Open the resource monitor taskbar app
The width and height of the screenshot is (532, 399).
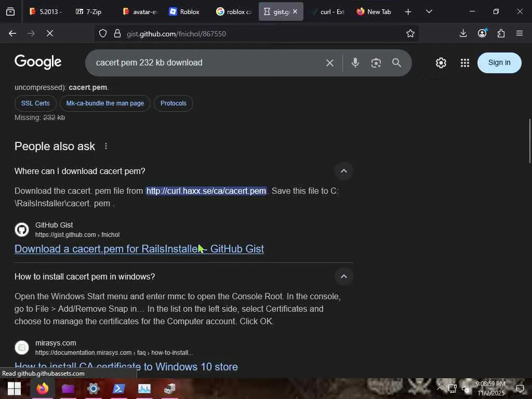pos(144,389)
